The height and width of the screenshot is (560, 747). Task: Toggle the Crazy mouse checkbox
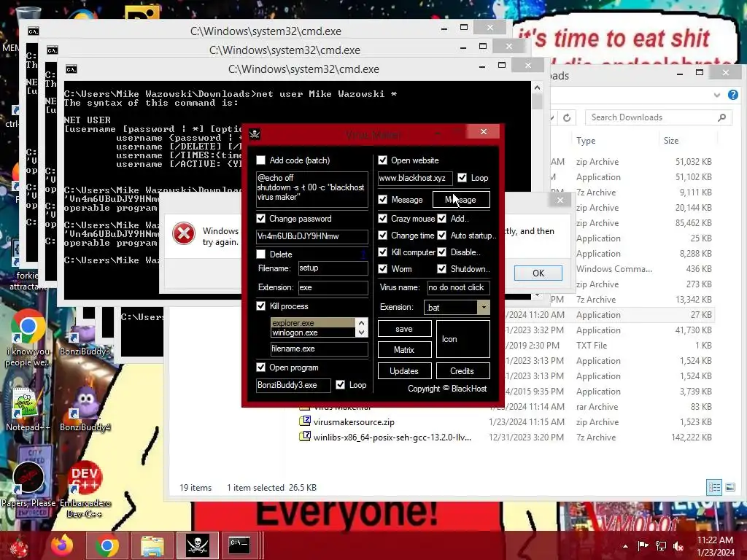coord(382,219)
